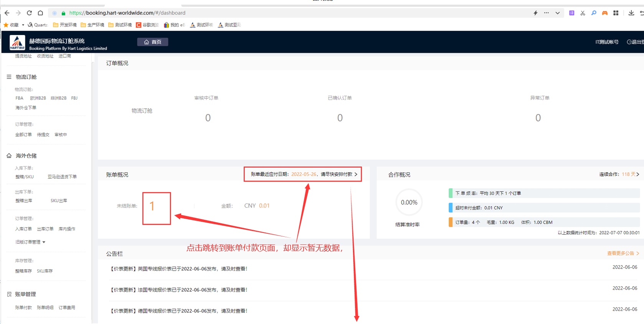Click the Hart Logistics logo icon
644x324 pixels.
point(17,43)
